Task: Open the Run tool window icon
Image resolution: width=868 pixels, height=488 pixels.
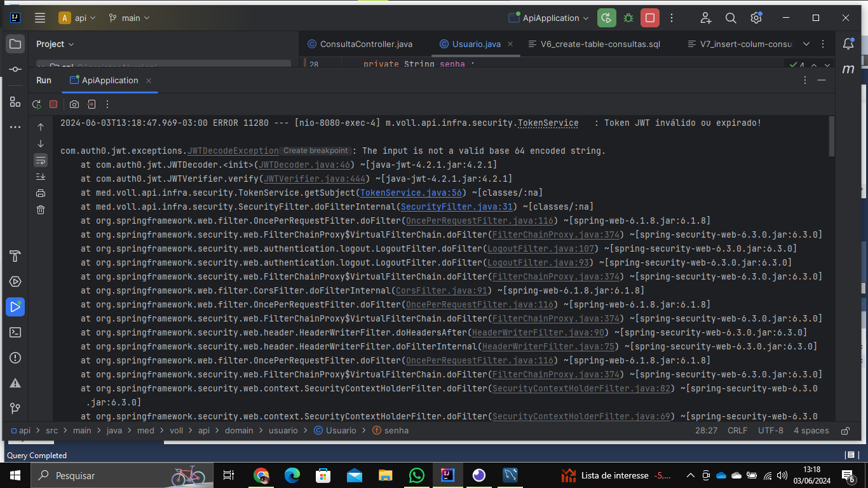Action: pyautogui.click(x=15, y=307)
